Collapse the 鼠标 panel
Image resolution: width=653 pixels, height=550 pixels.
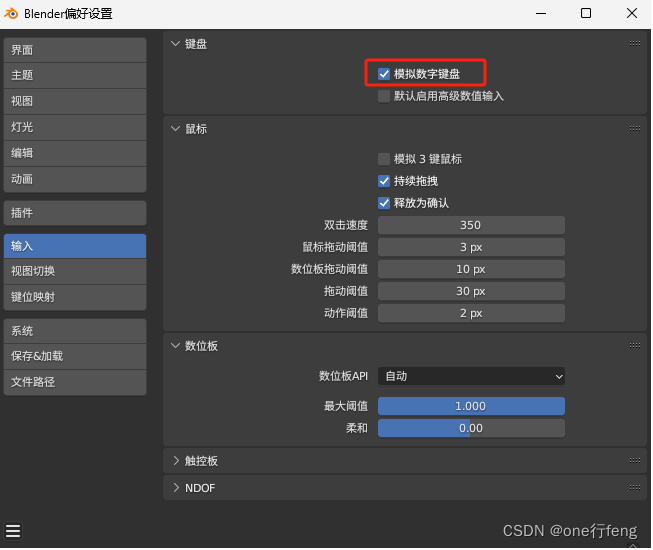tap(176, 129)
